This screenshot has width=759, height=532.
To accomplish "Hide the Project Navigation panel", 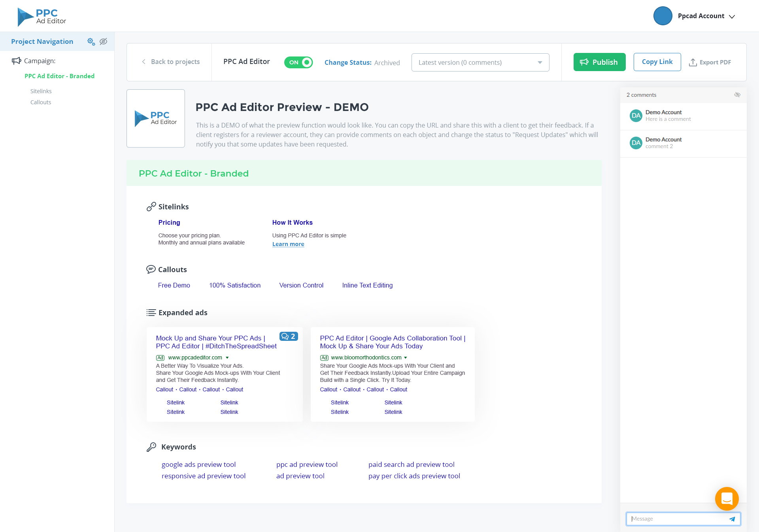I will [x=104, y=41].
